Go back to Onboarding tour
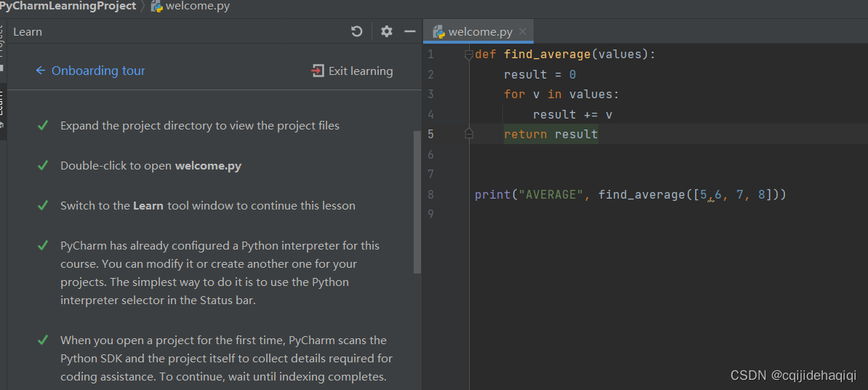 tap(89, 71)
